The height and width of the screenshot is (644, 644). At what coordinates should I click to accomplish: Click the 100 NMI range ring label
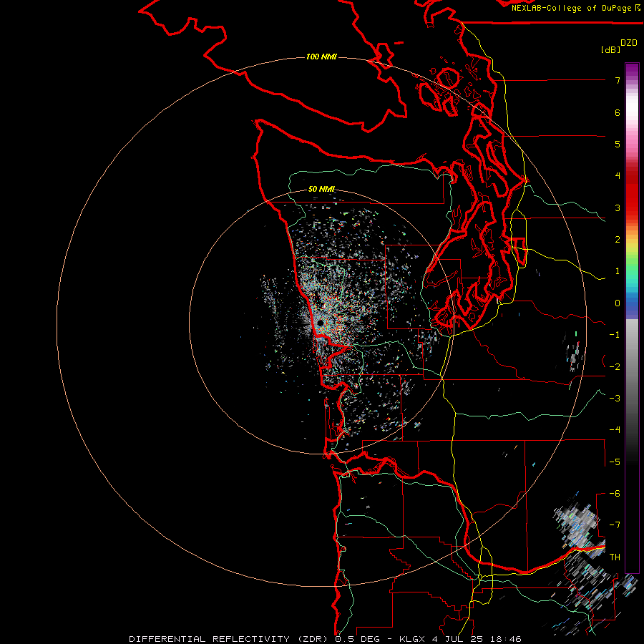(321, 57)
